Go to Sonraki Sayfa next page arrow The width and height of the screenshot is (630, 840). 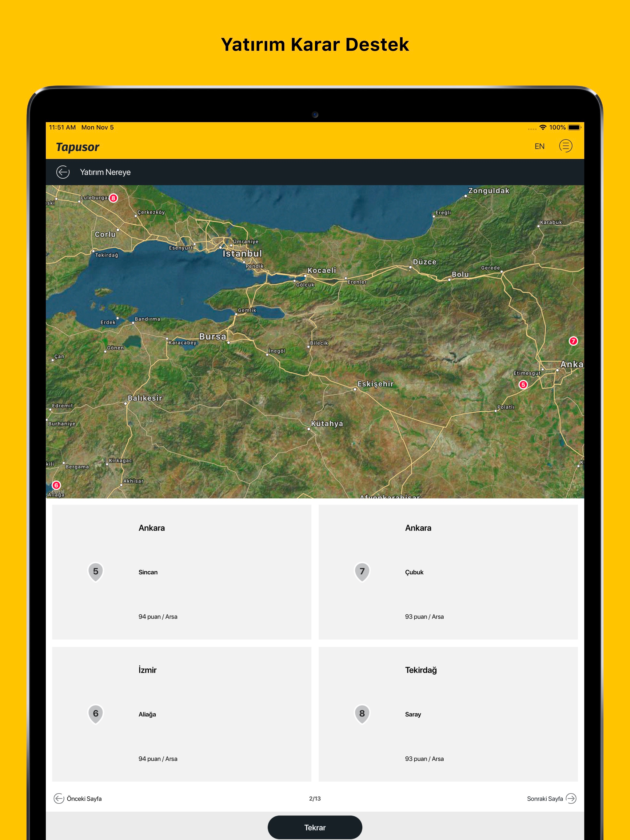(x=571, y=798)
